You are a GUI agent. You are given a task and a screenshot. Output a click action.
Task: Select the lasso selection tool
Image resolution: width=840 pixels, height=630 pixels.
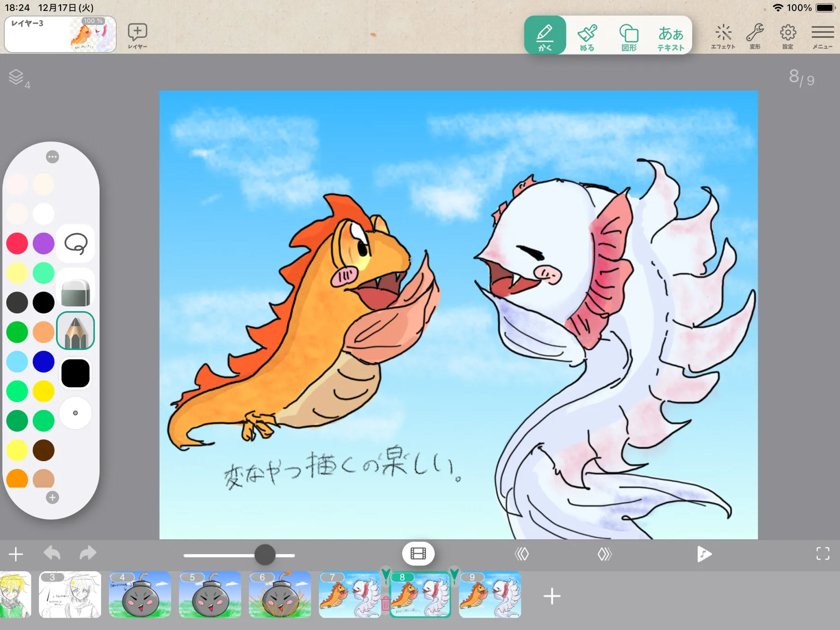point(76,244)
